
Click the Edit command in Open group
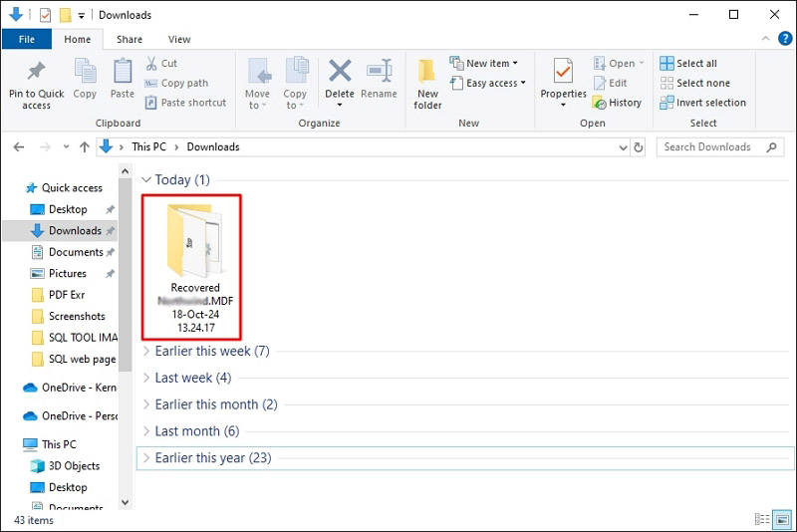click(x=610, y=83)
